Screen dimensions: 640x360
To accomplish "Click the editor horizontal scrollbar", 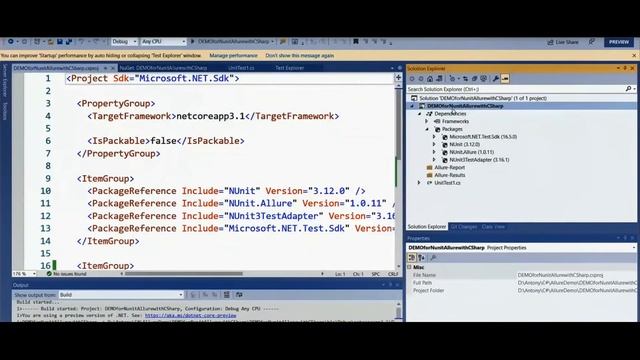I will point(184,274).
